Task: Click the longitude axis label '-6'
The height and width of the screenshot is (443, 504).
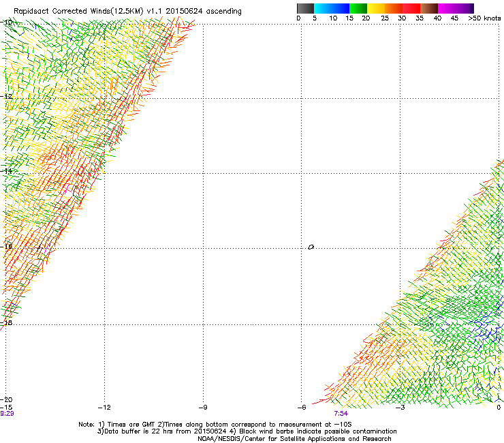Action: pyautogui.click(x=302, y=408)
